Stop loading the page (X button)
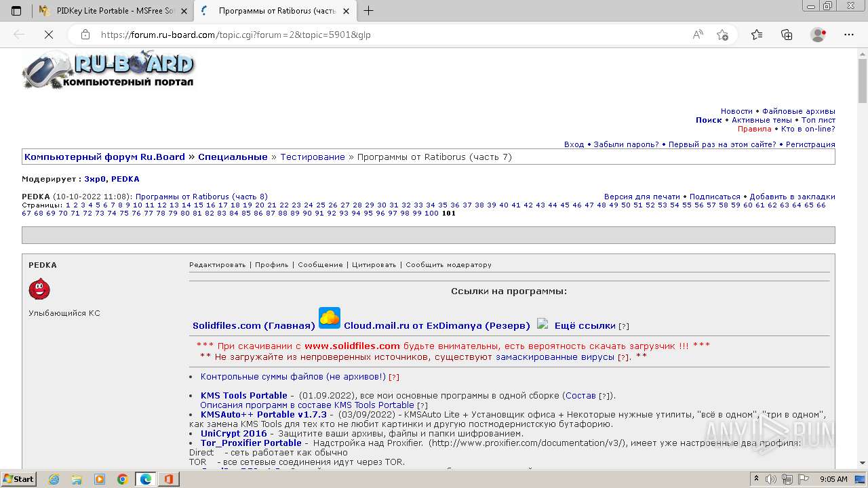The image size is (868, 488). pos(48,35)
